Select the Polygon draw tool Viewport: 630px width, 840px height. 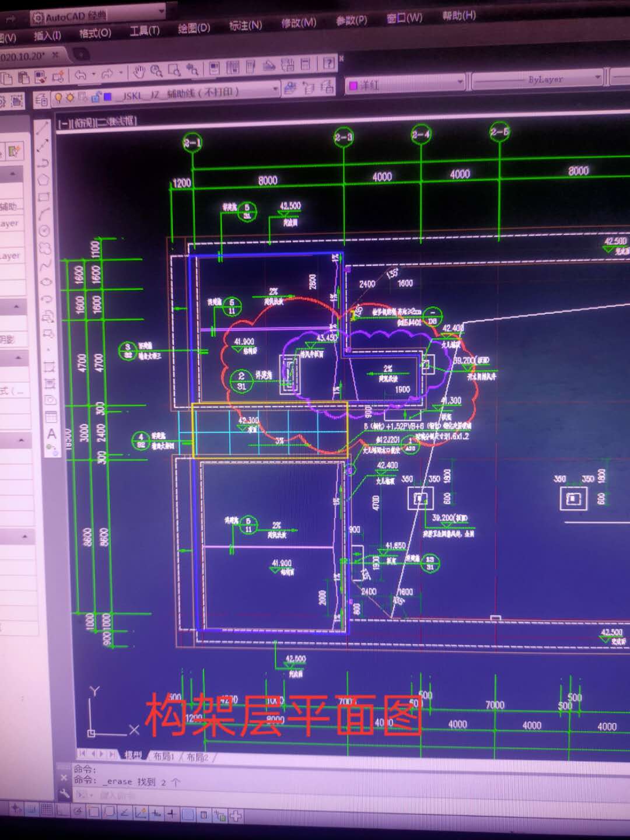(x=43, y=180)
